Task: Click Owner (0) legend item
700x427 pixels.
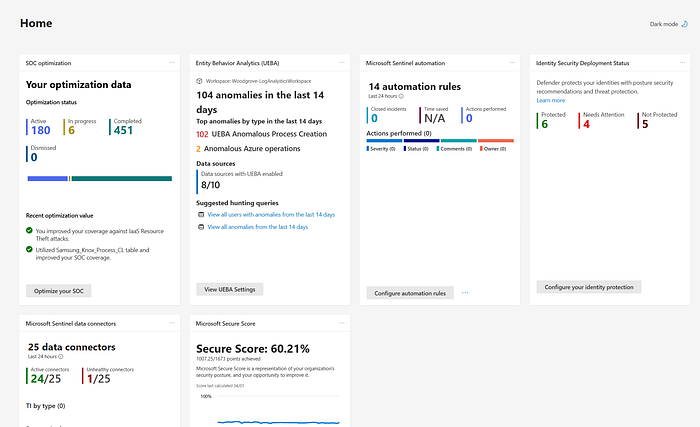Action: click(x=493, y=149)
